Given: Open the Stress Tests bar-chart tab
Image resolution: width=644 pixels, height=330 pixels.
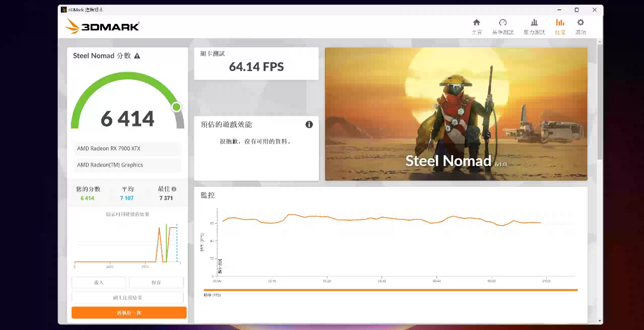Looking at the screenshot, I should (x=534, y=26).
